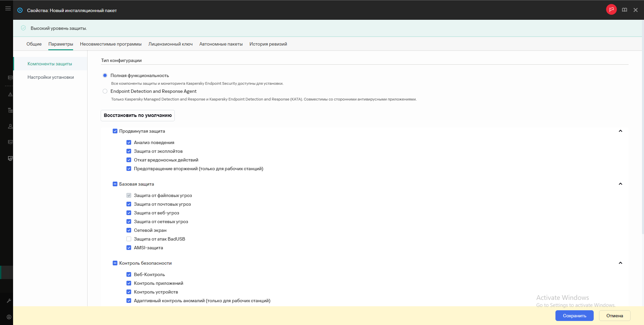Collapse the Продвинутая защита section
Viewport: 644px width, 325px height.
(x=620, y=131)
